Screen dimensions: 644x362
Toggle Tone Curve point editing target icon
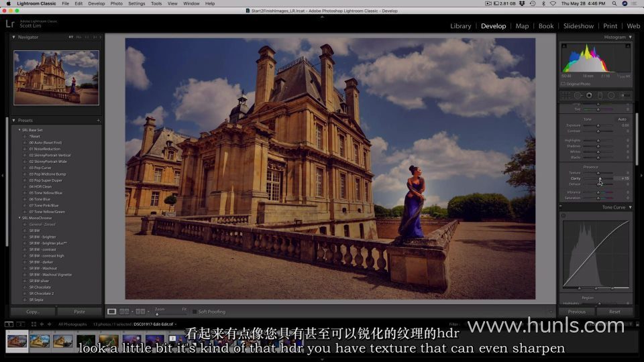563,215
